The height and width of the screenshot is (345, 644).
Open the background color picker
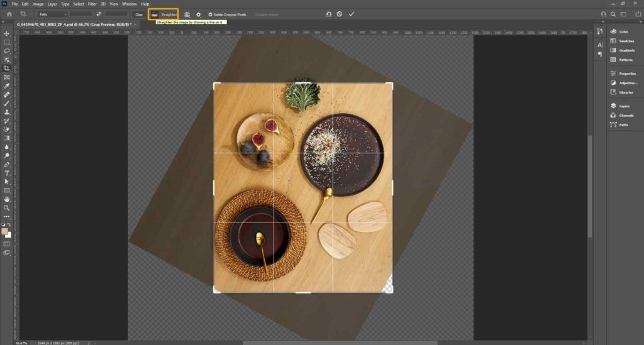[9, 235]
